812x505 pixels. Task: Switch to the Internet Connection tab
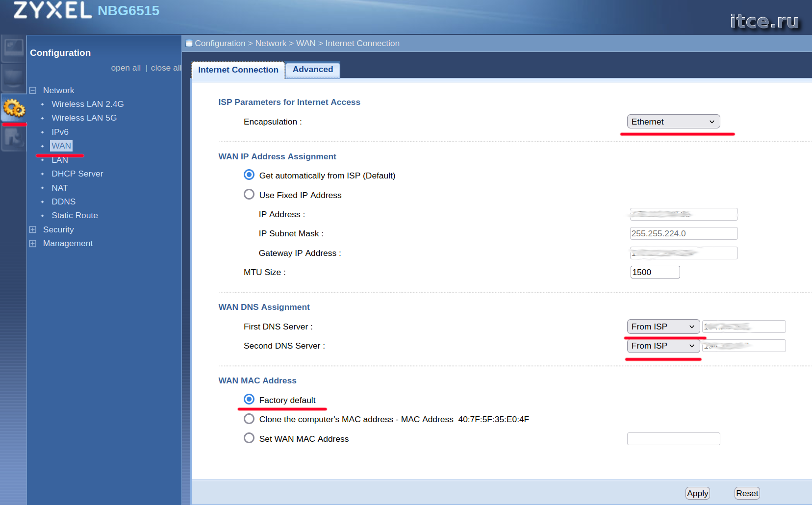(x=238, y=70)
